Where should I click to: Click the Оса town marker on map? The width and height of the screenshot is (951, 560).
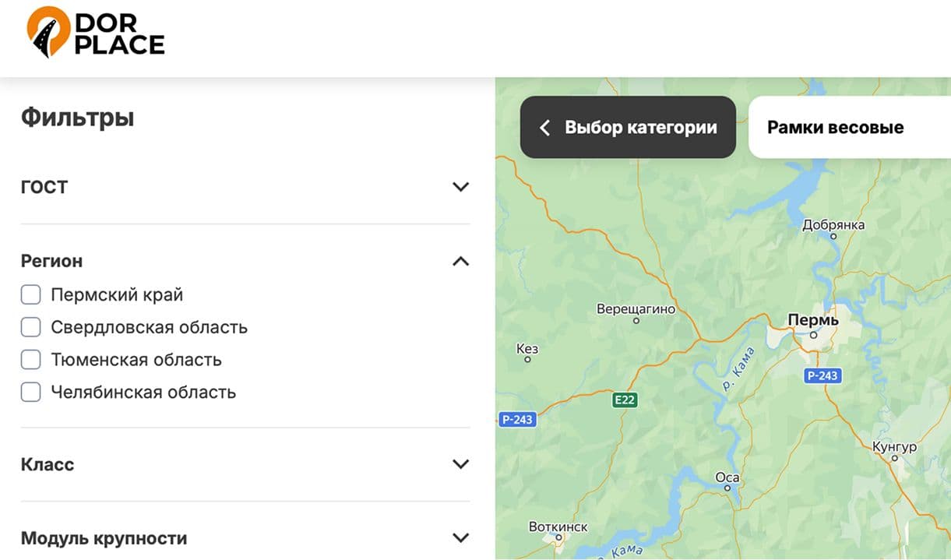click(727, 488)
